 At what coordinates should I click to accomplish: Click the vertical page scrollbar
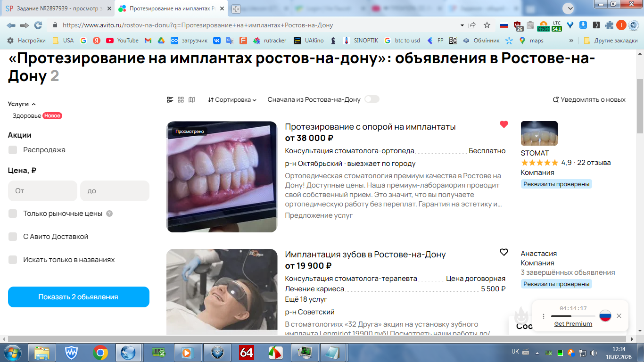[x=640, y=106]
